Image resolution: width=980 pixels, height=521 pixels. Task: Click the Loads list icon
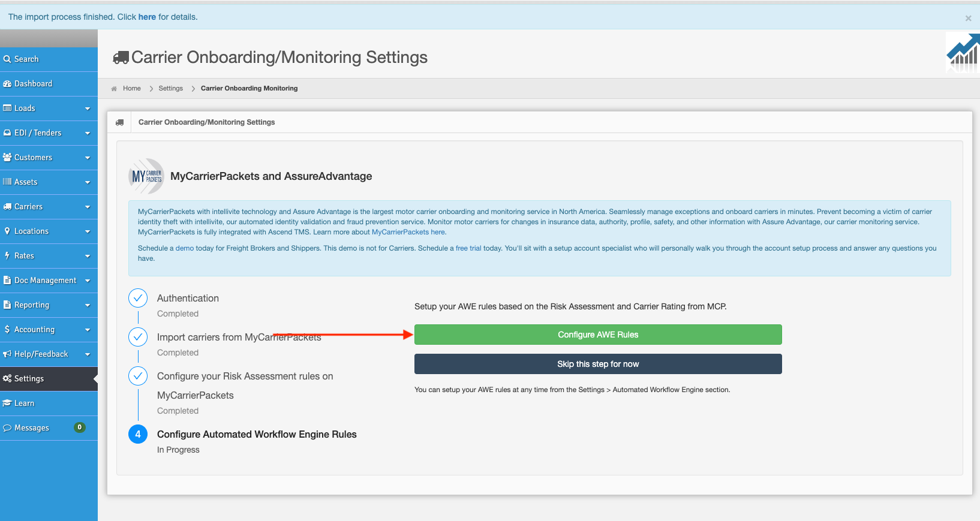7,108
